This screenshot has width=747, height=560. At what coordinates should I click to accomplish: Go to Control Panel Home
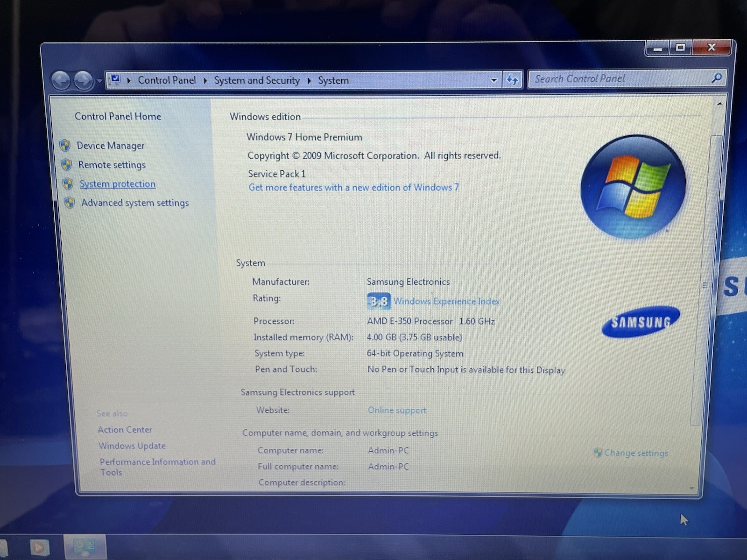coord(118,116)
